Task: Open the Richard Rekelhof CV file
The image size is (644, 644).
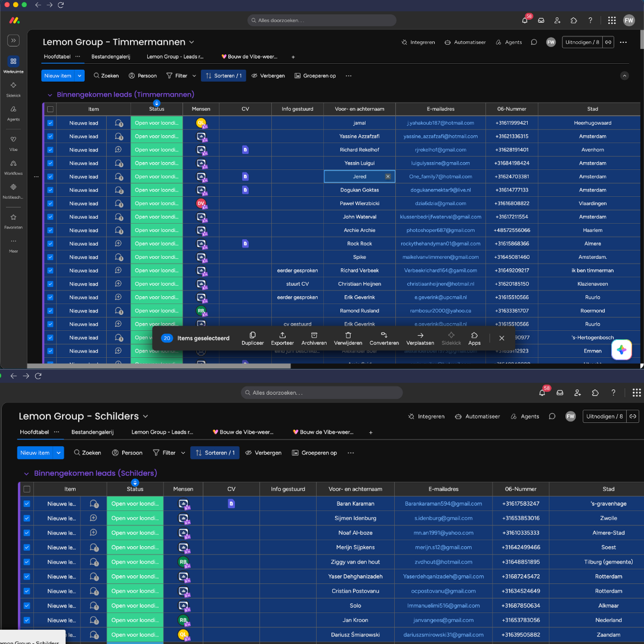Action: tap(245, 150)
